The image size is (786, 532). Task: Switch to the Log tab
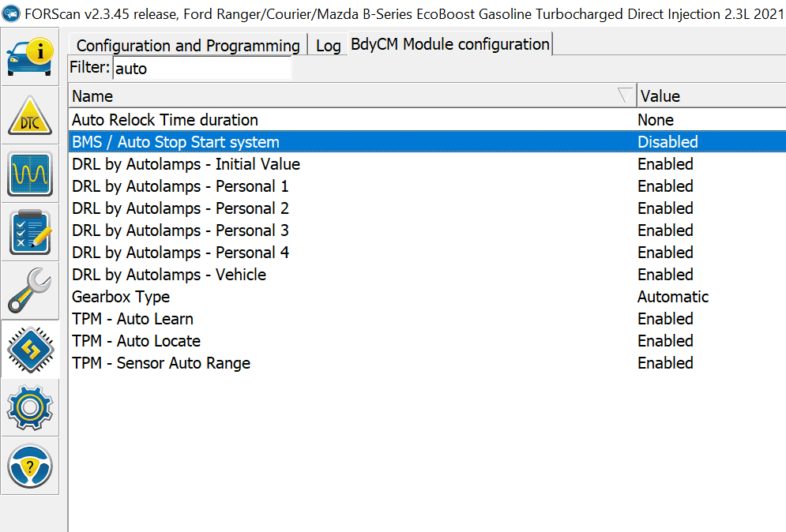[x=329, y=46]
